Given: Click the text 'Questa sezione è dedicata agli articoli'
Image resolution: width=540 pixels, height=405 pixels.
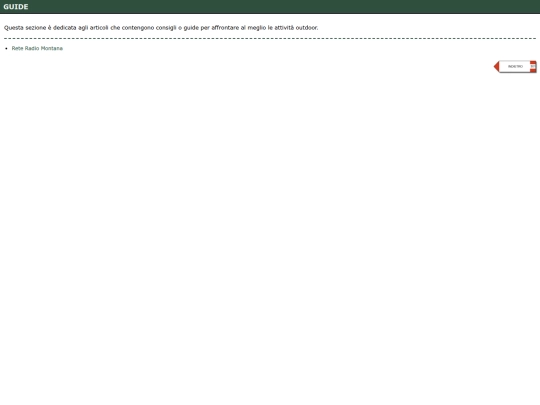Looking at the screenshot, I should [x=56, y=28].
